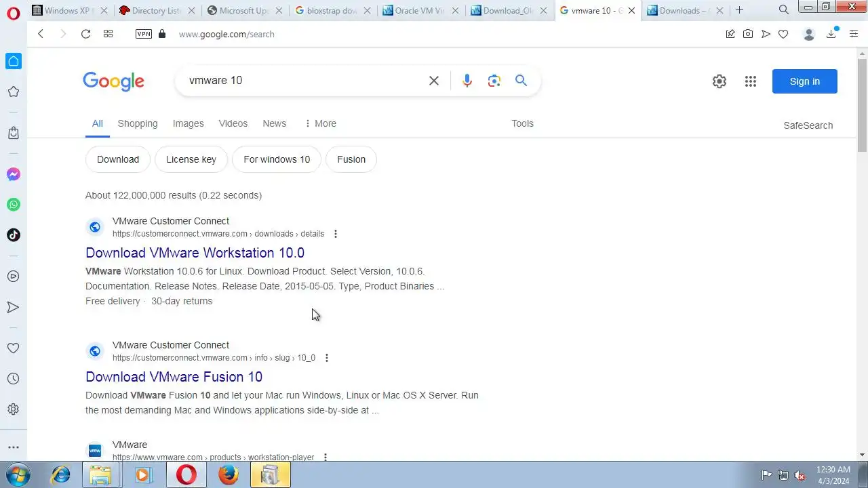868x488 pixels.
Task: Click the Opera sidebar Home icon
Action: [14, 61]
